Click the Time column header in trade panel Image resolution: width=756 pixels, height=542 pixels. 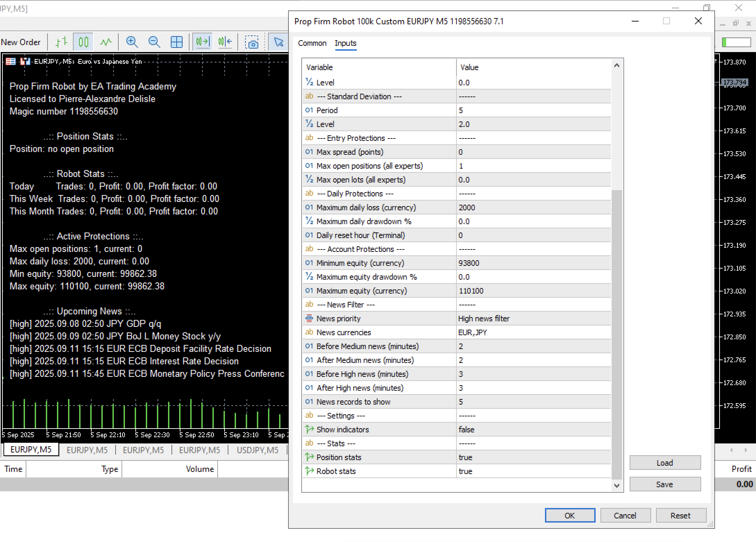(x=13, y=469)
